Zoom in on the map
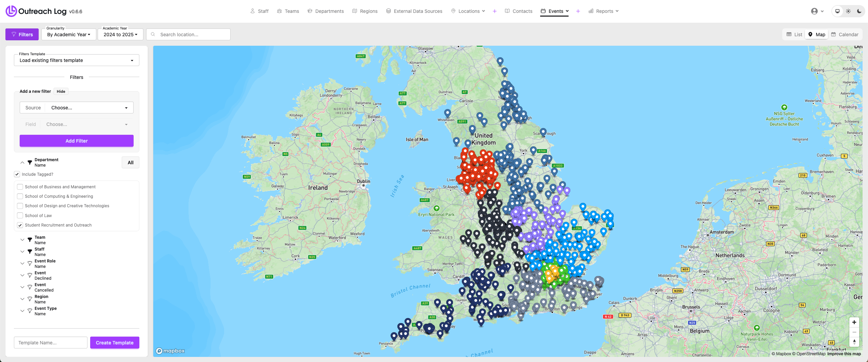Image resolution: width=868 pixels, height=362 pixels. (x=854, y=322)
